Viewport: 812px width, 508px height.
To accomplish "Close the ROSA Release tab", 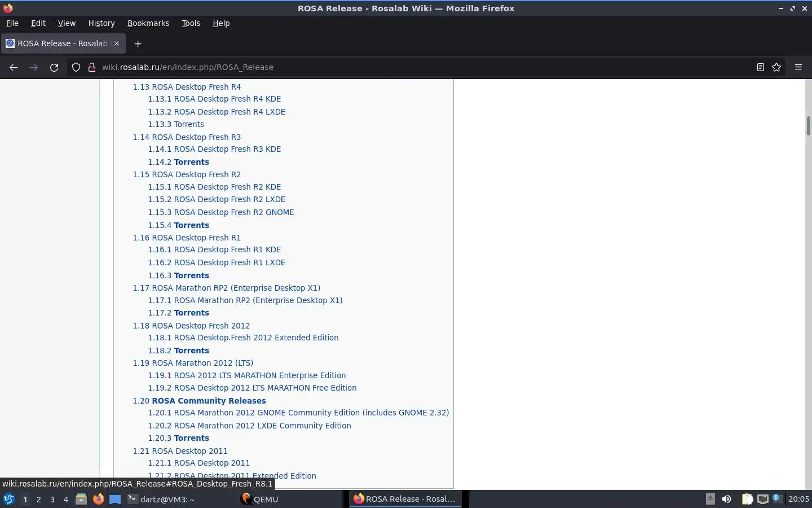I will click(117, 43).
